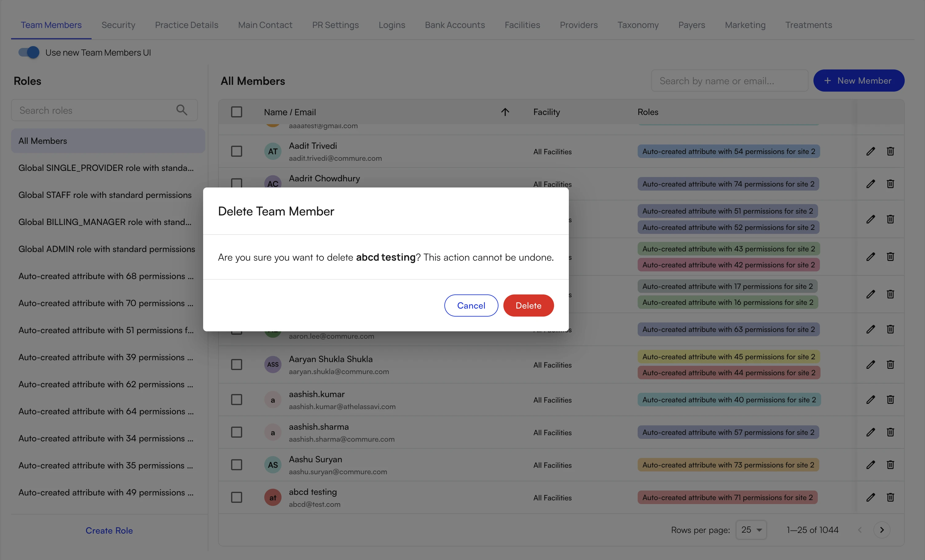
Task: Tick the select-all checkbox in table header
Action: [x=237, y=112]
